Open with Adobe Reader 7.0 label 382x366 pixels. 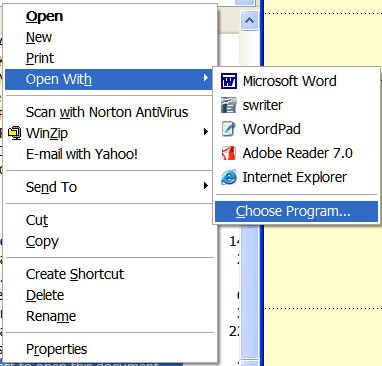(298, 153)
